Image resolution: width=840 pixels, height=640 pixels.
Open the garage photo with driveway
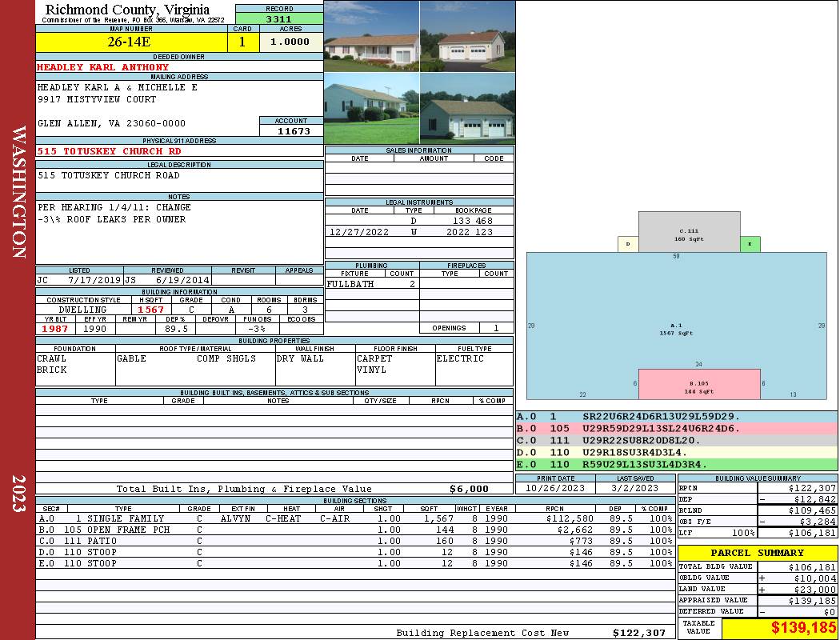(468, 36)
